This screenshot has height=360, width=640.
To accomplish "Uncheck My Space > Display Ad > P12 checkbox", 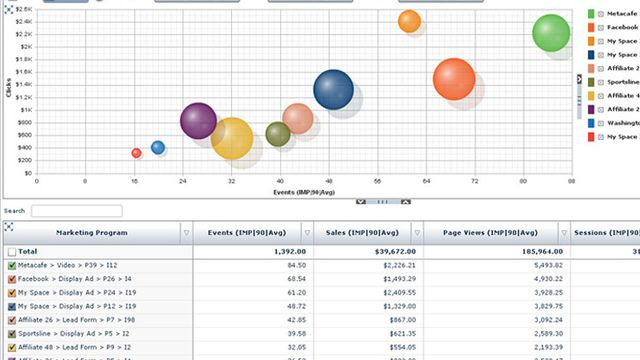I will (12, 307).
